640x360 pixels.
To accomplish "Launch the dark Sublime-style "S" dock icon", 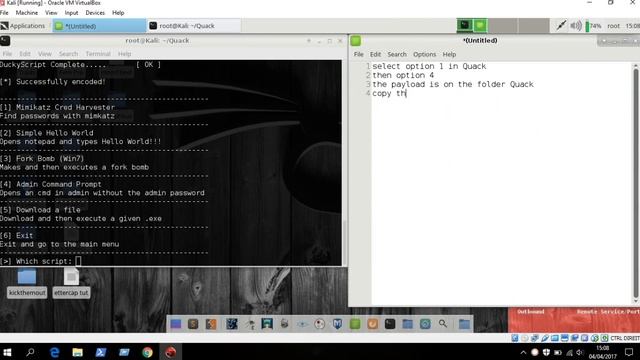I will point(193,324).
